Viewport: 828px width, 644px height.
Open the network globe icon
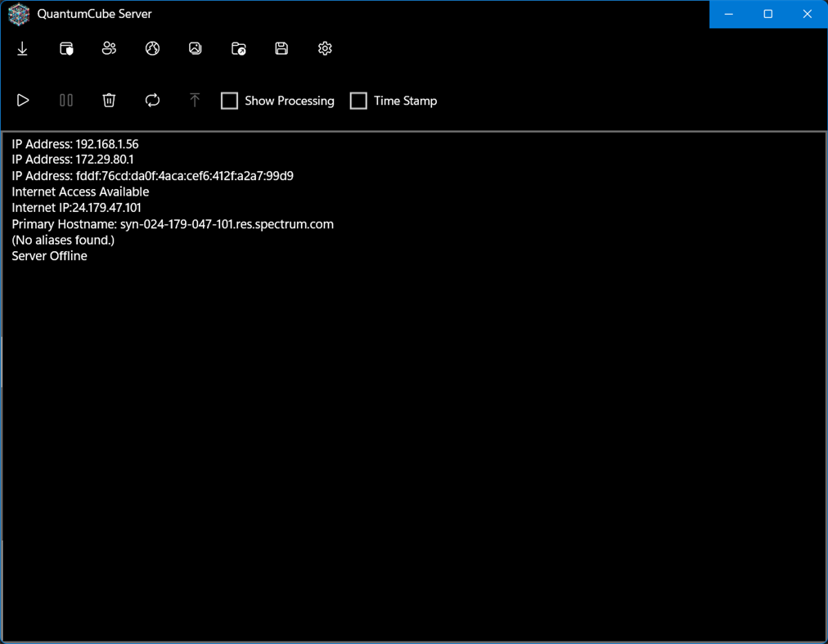152,48
